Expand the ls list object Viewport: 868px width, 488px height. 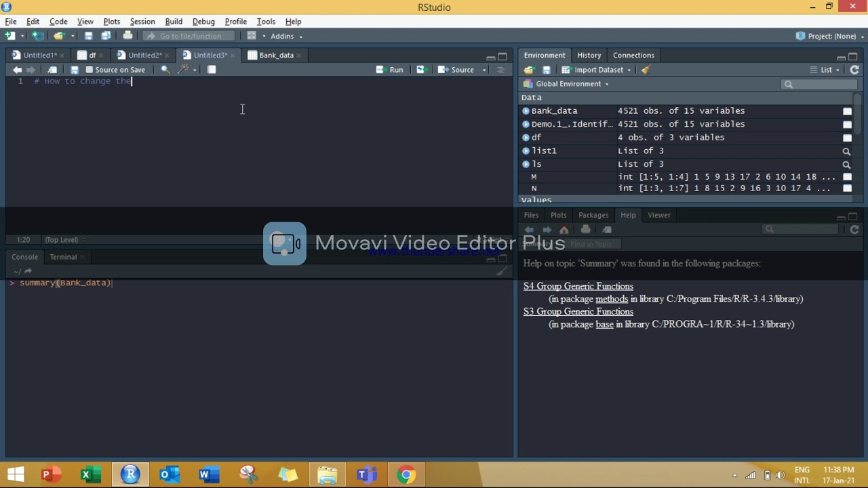tap(526, 164)
